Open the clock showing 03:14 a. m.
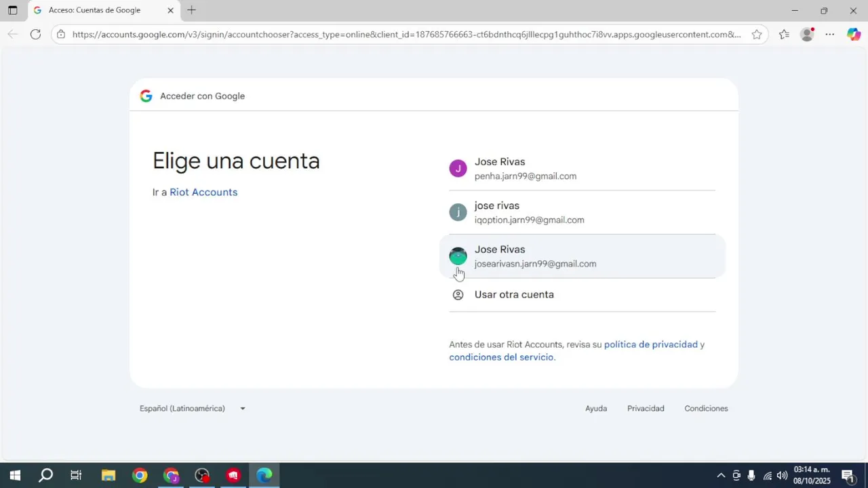The height and width of the screenshot is (488, 868). pyautogui.click(x=812, y=475)
